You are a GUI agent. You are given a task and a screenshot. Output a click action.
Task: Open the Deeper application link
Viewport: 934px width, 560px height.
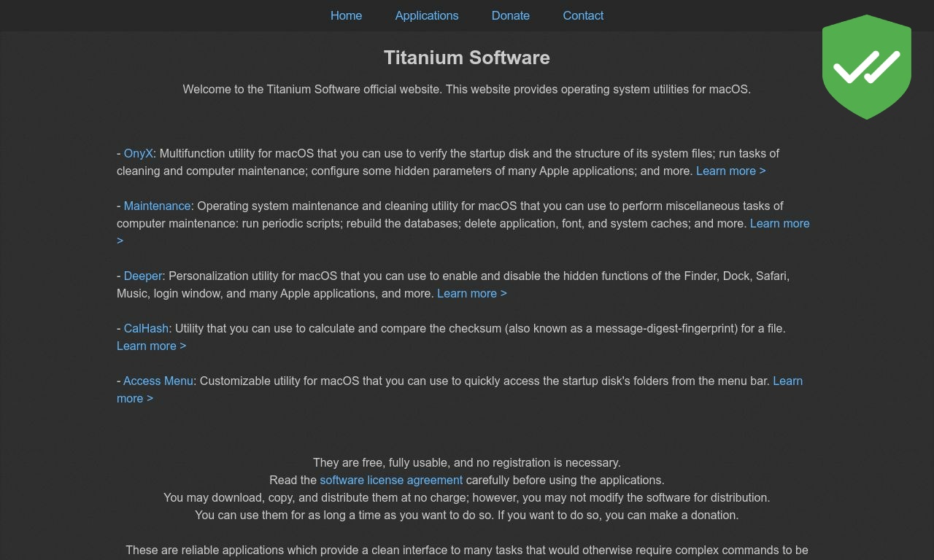point(143,276)
